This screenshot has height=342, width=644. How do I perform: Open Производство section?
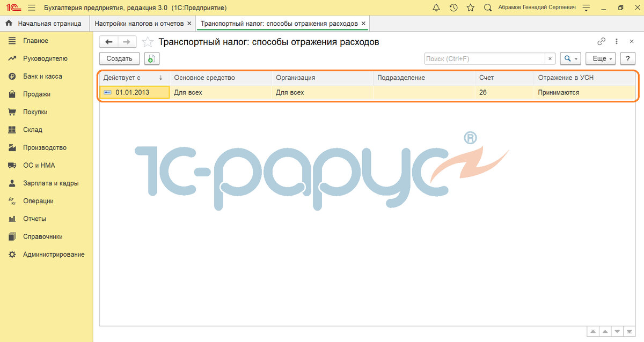[46, 147]
